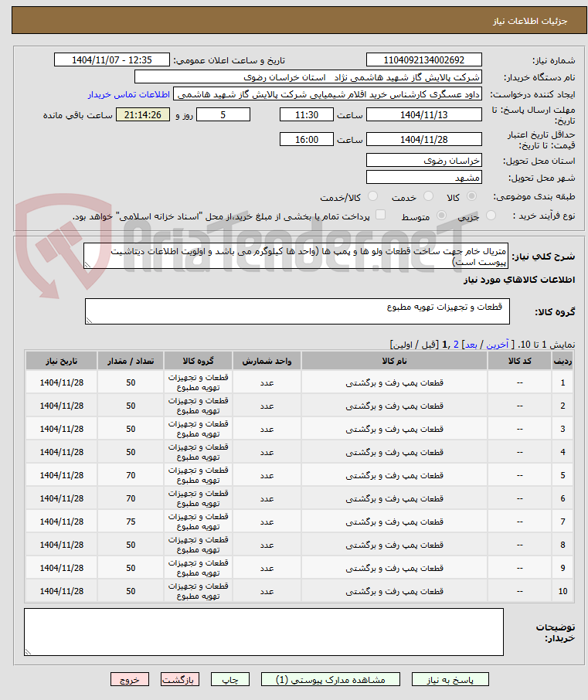This screenshot has width=588, height=700.
Task: Click item name in row 4
Action: pyautogui.click(x=394, y=452)
